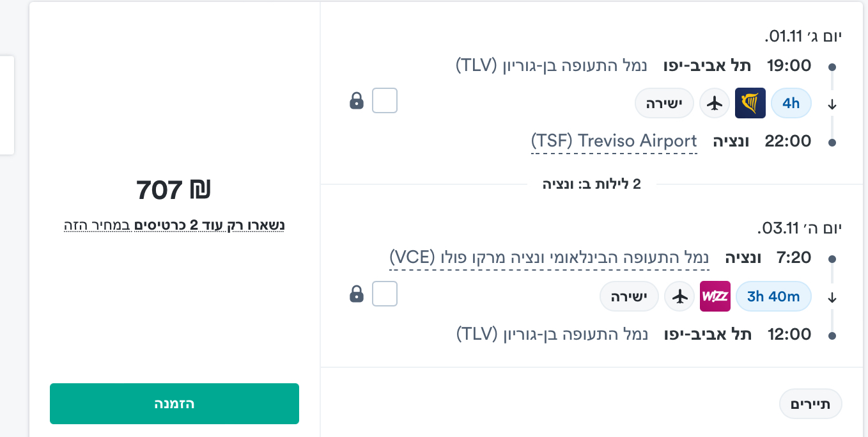
Task: Click the return flight airplane icon
Action: click(x=679, y=296)
